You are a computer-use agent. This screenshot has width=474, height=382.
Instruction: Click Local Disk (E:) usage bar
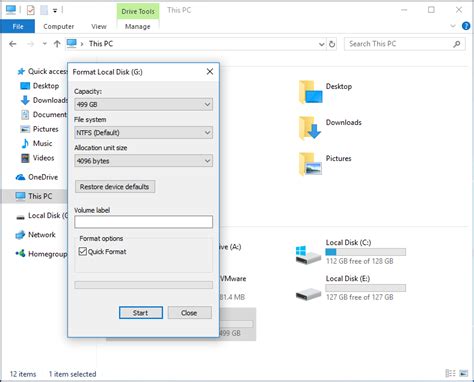(x=366, y=288)
